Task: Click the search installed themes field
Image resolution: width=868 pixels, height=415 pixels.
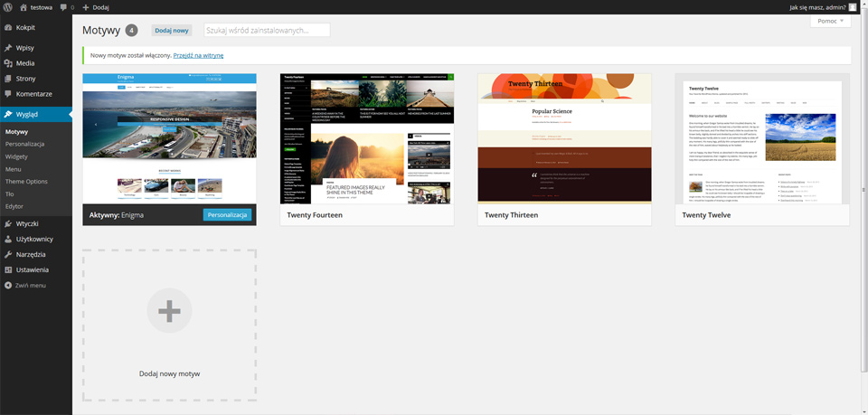Action: (267, 31)
